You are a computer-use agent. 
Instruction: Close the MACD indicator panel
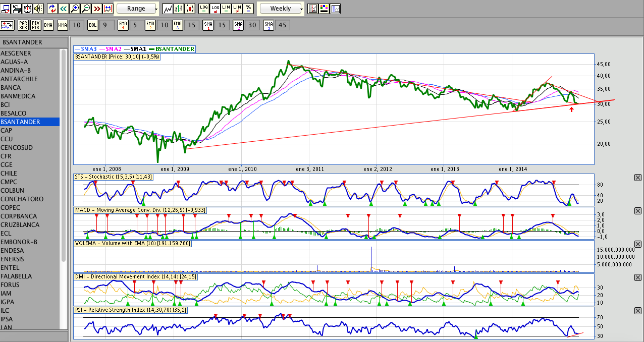point(637,211)
